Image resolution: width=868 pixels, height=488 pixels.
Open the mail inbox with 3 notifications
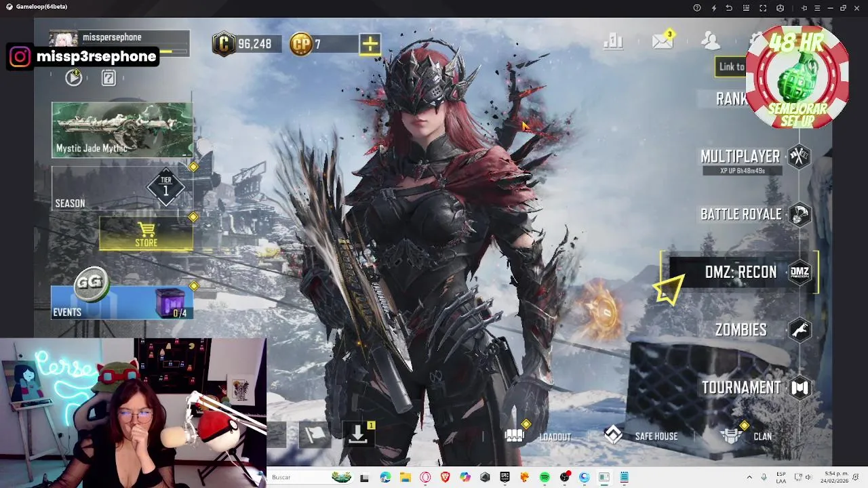663,41
